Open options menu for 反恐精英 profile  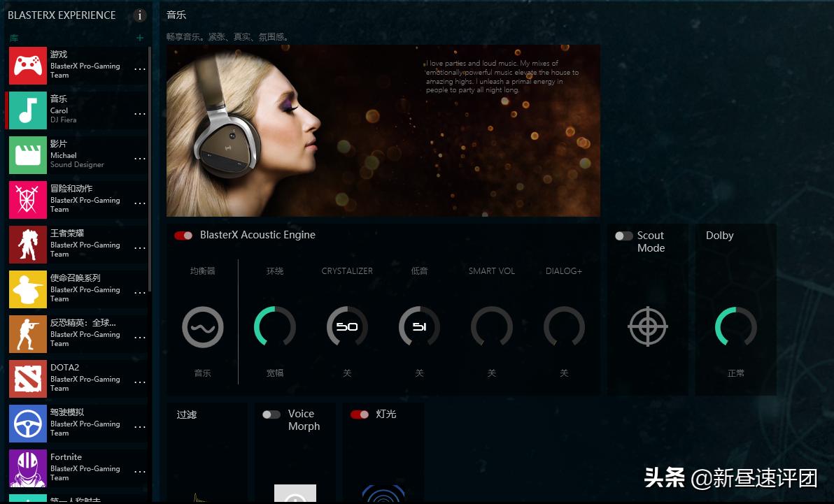[x=140, y=337]
